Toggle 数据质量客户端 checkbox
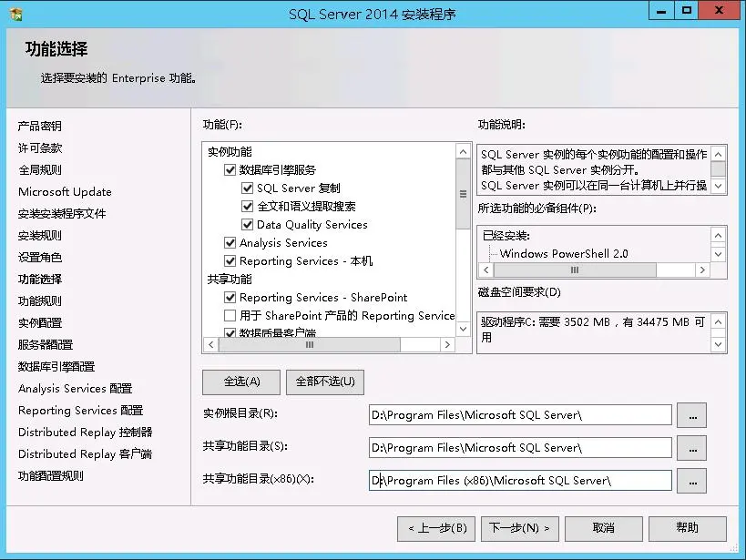This screenshot has height=560, width=746. click(230, 332)
